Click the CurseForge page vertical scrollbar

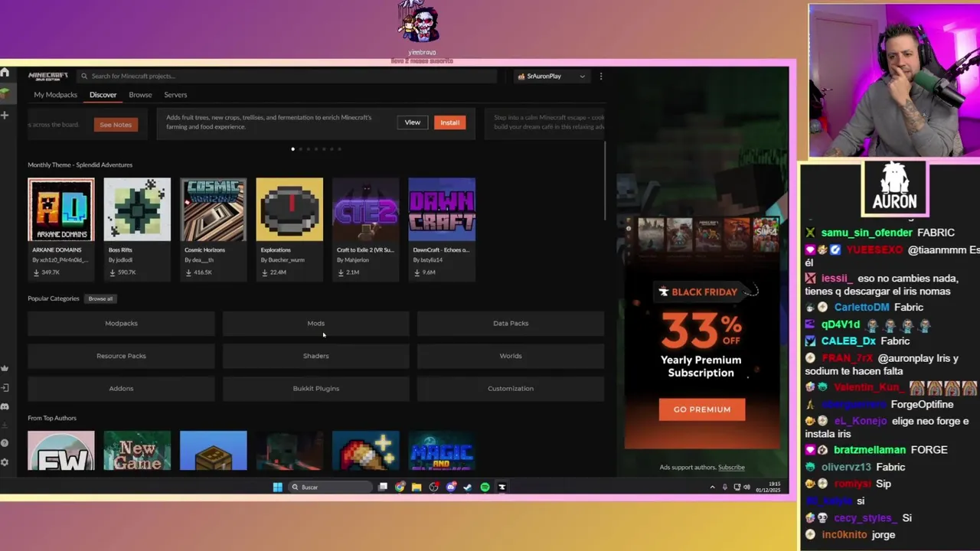[606, 181]
